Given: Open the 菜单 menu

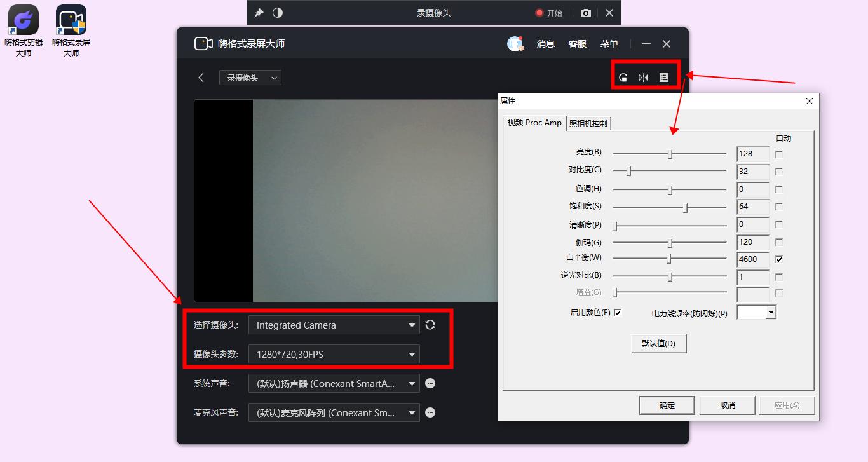Looking at the screenshot, I should pos(608,44).
